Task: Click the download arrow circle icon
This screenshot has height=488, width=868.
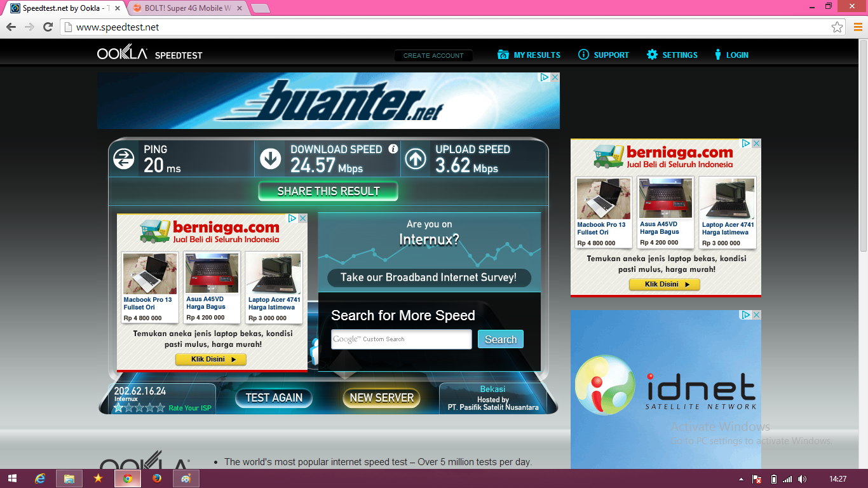Action: 270,159
